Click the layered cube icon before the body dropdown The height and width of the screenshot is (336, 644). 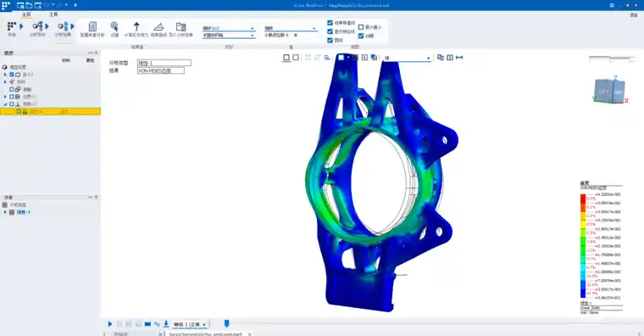(x=374, y=58)
